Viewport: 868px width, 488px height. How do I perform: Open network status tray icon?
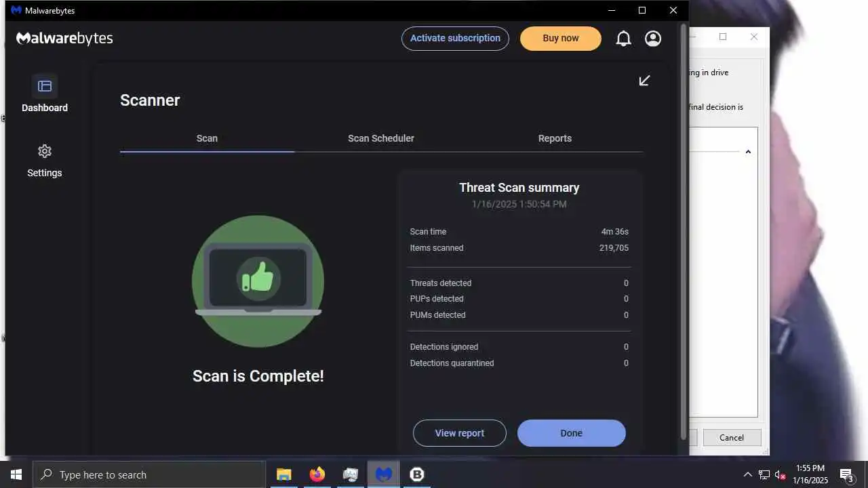(x=764, y=474)
